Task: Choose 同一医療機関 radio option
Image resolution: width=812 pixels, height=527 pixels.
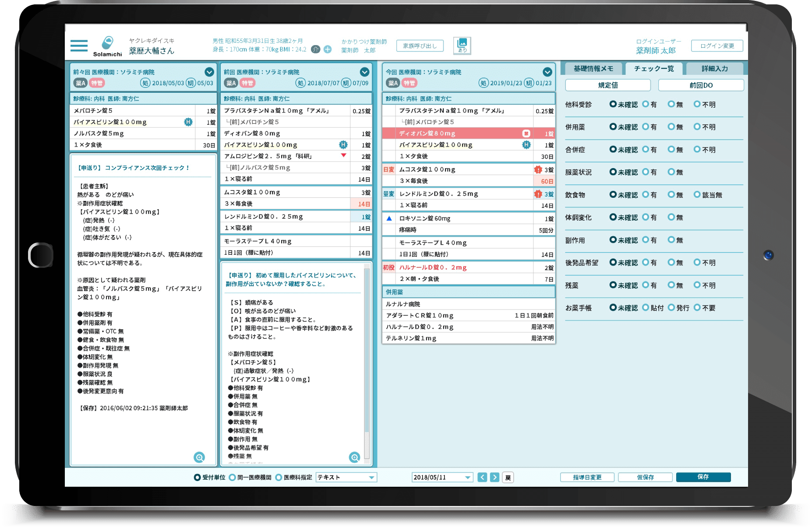Action: click(233, 477)
